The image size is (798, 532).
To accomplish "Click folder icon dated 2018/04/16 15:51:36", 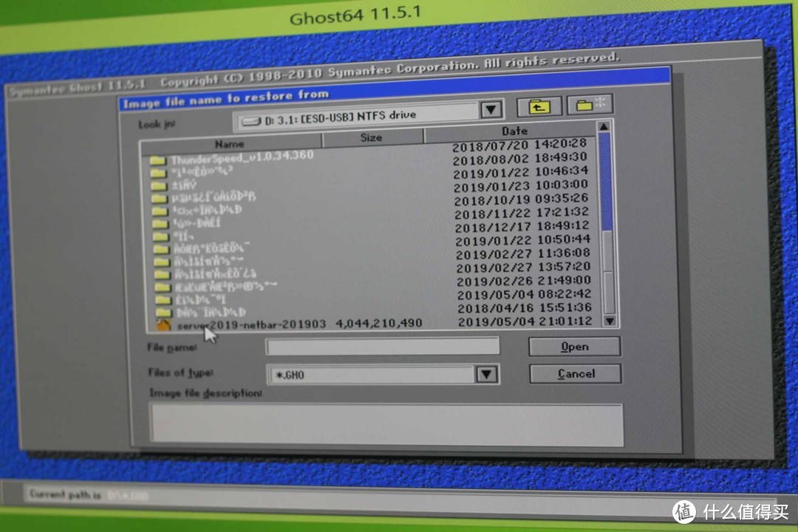I will click(x=164, y=313).
